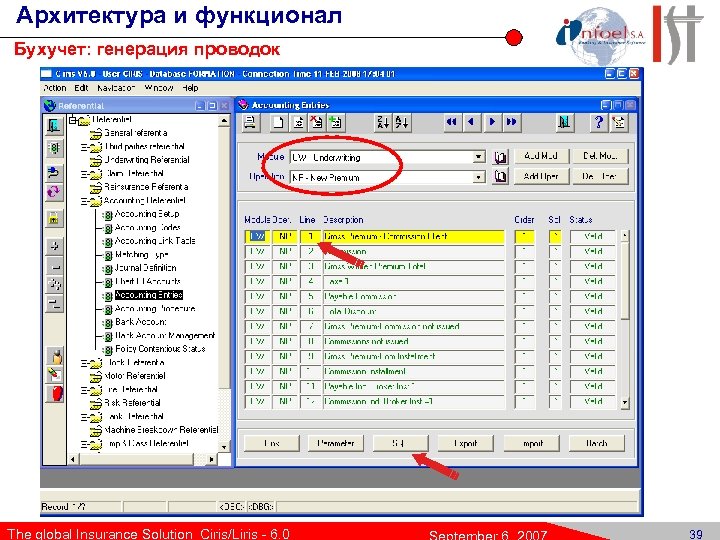Image resolution: width=720 pixels, height=540 pixels.
Task: Click the Import button
Action: pyautogui.click(x=532, y=444)
